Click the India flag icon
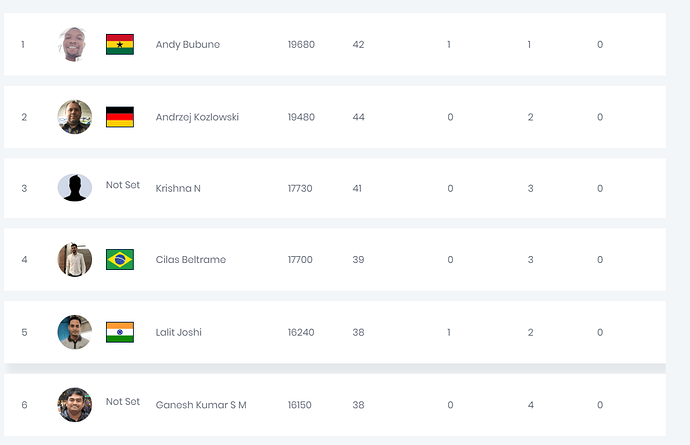 point(120,332)
